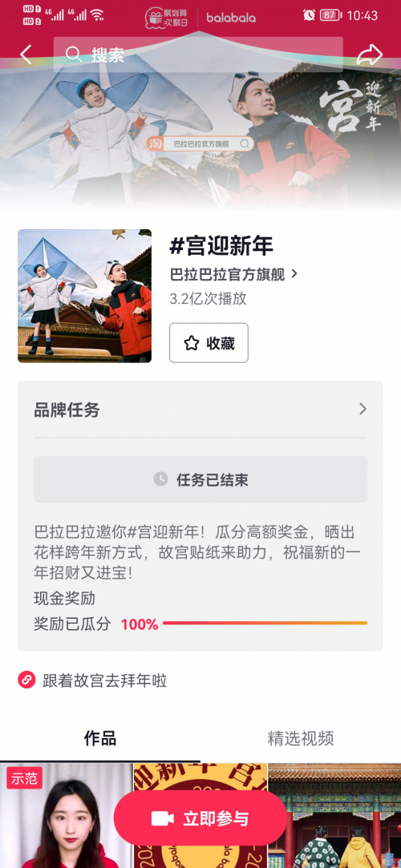Switch to the 作品 tab

click(100, 738)
